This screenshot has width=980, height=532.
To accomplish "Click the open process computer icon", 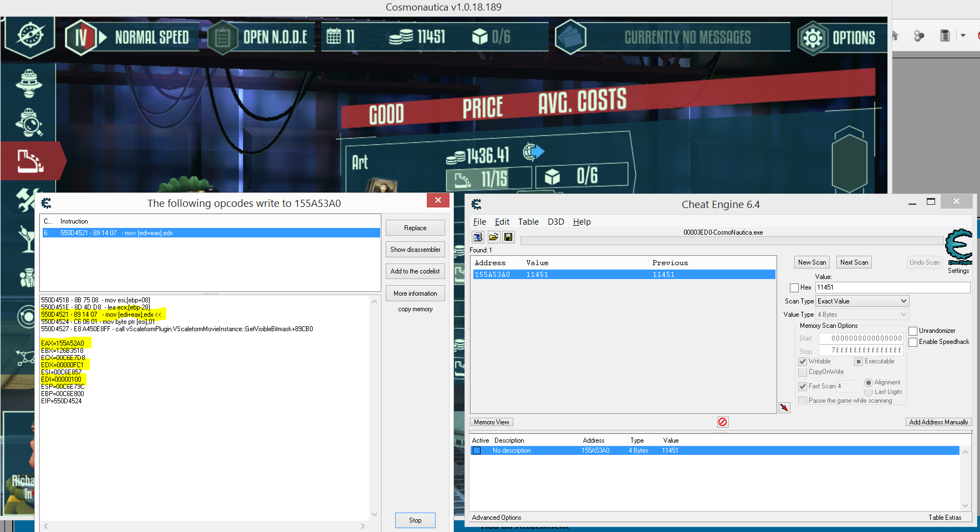I will click(477, 237).
